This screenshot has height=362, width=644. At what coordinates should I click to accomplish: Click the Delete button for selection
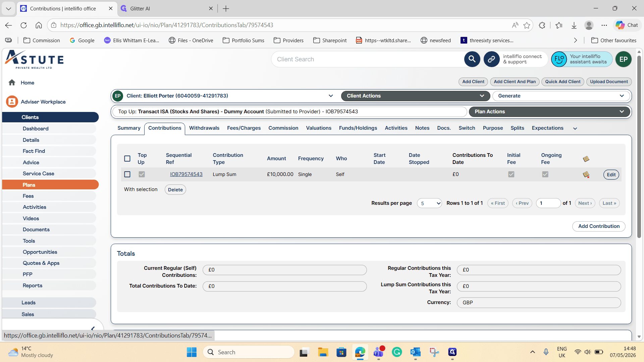175,190
